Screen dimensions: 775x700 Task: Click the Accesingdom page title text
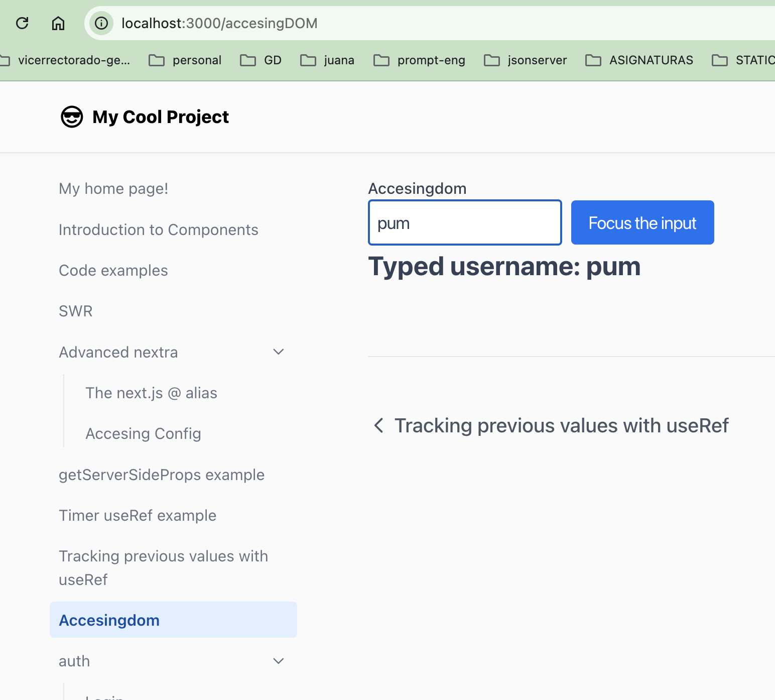[417, 188]
